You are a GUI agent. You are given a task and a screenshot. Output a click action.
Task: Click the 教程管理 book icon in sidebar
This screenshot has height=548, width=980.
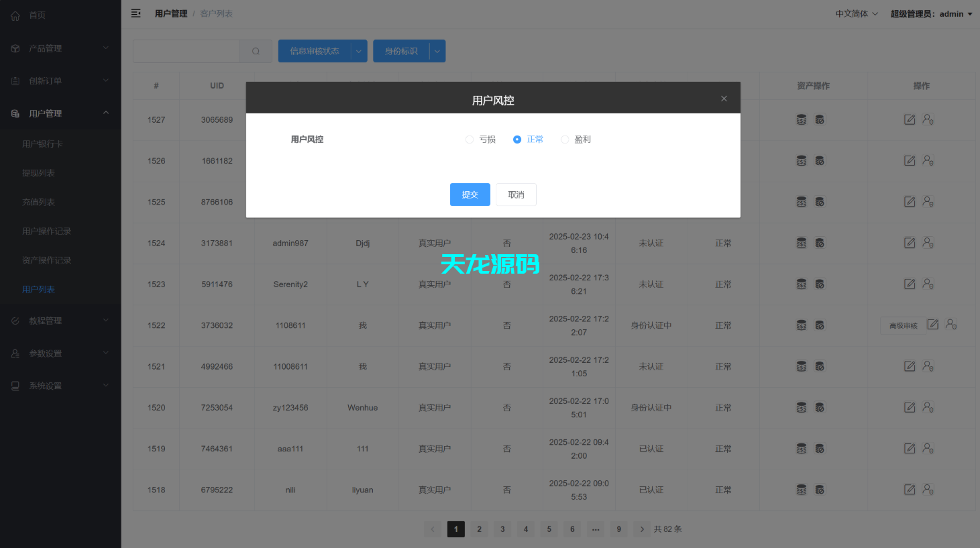click(15, 321)
